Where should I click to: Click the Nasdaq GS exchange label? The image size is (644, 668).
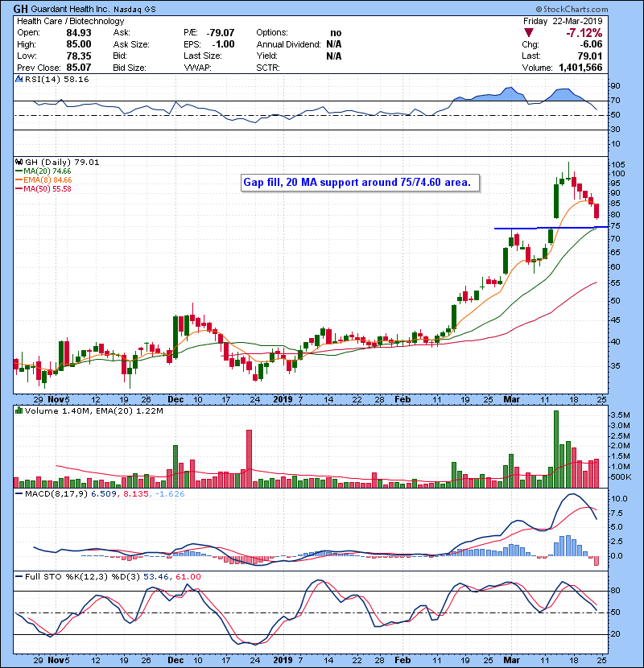134,10
